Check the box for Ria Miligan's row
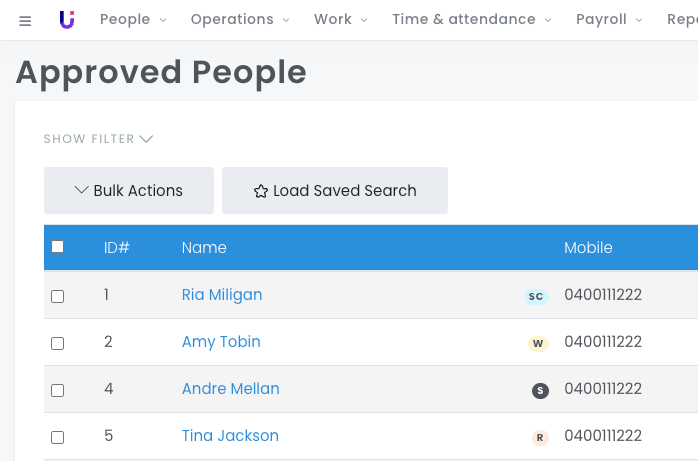The height and width of the screenshot is (461, 698). coord(57,296)
